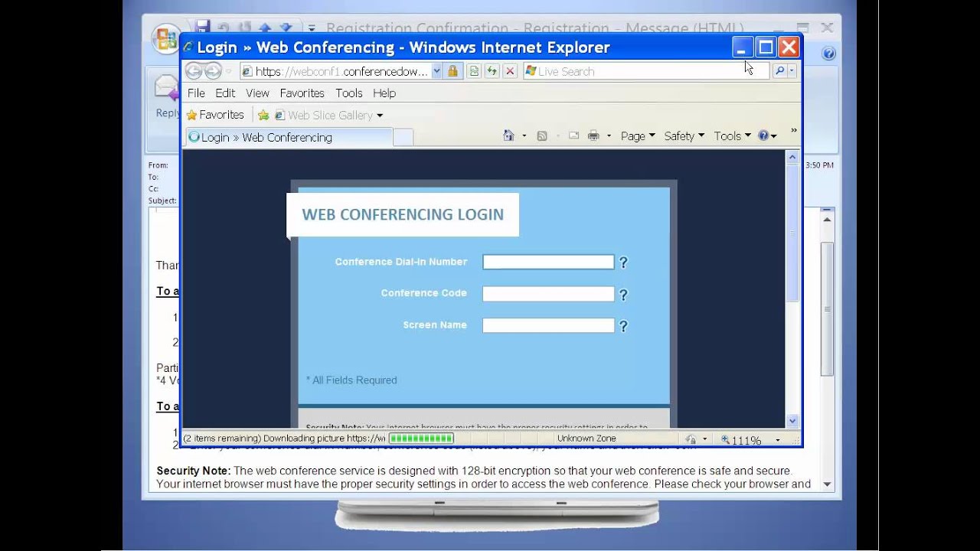Open the Favorites menu

tap(302, 93)
